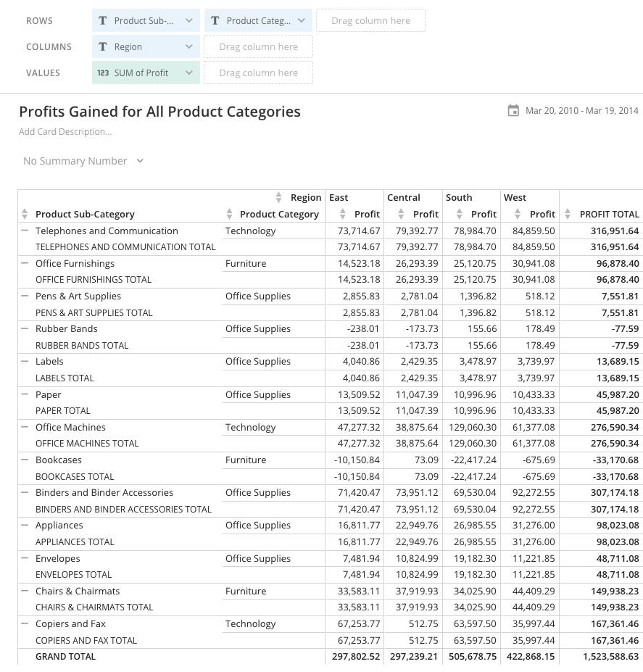Click the sort arrows next to Region header
The height and width of the screenshot is (672, 643).
click(x=279, y=197)
